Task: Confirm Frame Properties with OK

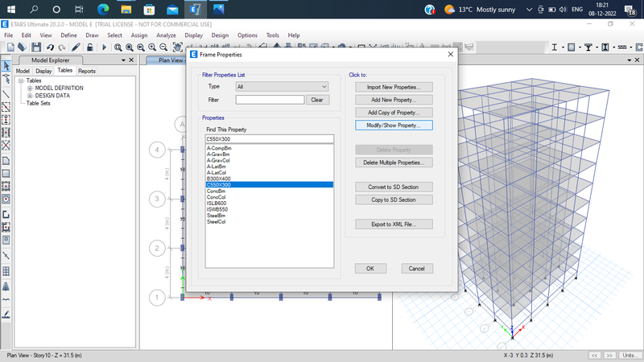Action: coord(370,269)
